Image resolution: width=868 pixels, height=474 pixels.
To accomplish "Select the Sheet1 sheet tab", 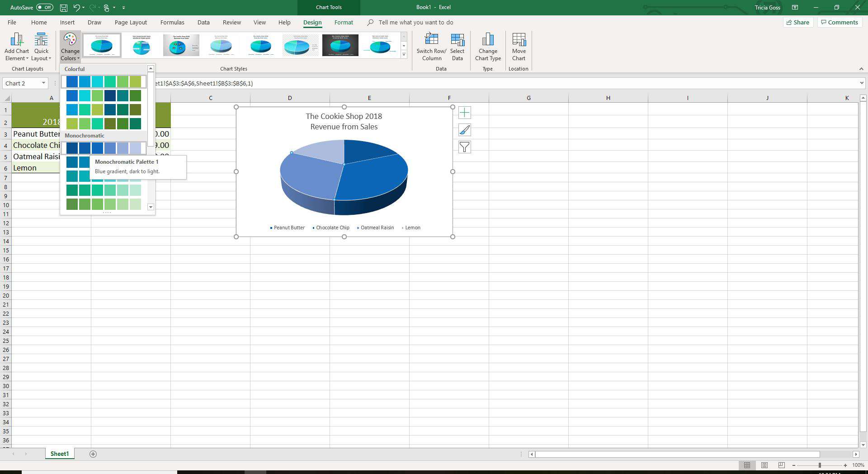I will click(x=60, y=454).
